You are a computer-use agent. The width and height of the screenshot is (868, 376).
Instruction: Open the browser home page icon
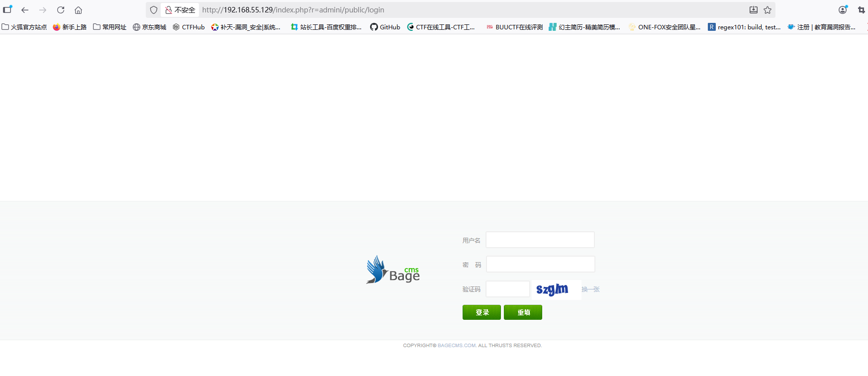(78, 10)
